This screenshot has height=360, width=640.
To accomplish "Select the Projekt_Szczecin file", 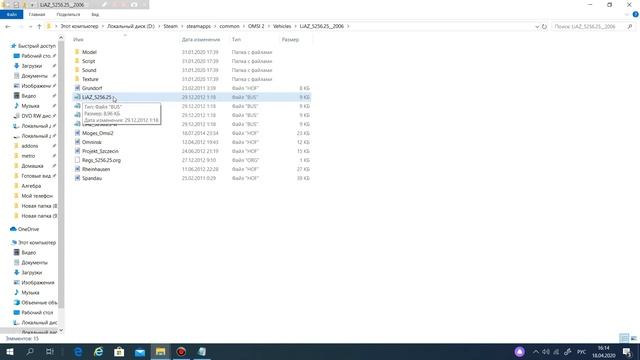I will [100, 151].
